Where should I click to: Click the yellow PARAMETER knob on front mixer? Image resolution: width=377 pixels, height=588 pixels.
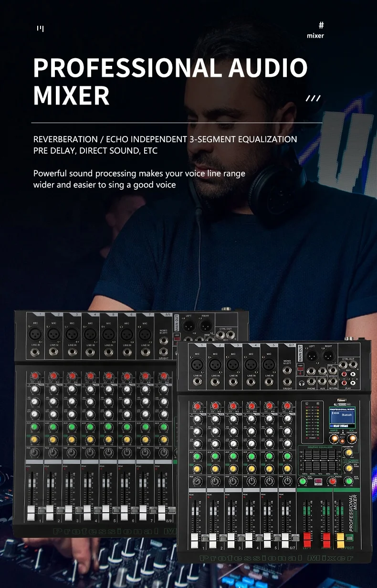click(x=348, y=452)
